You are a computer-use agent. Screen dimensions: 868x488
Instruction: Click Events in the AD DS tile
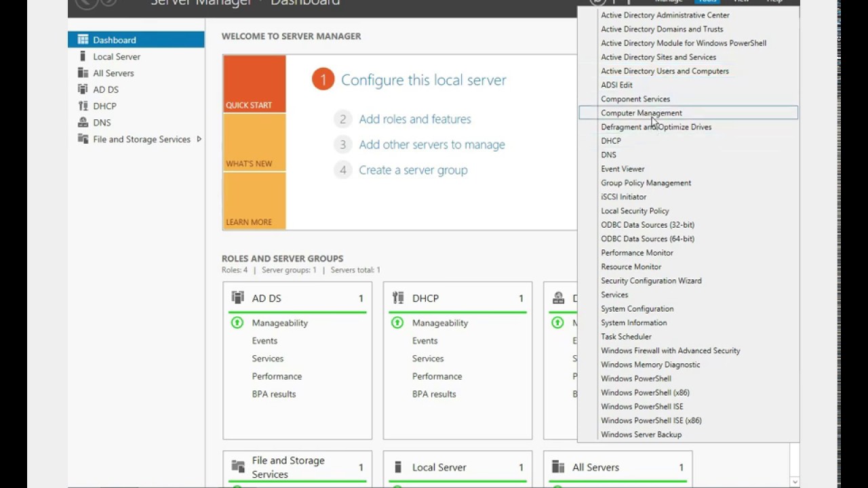[x=264, y=341]
